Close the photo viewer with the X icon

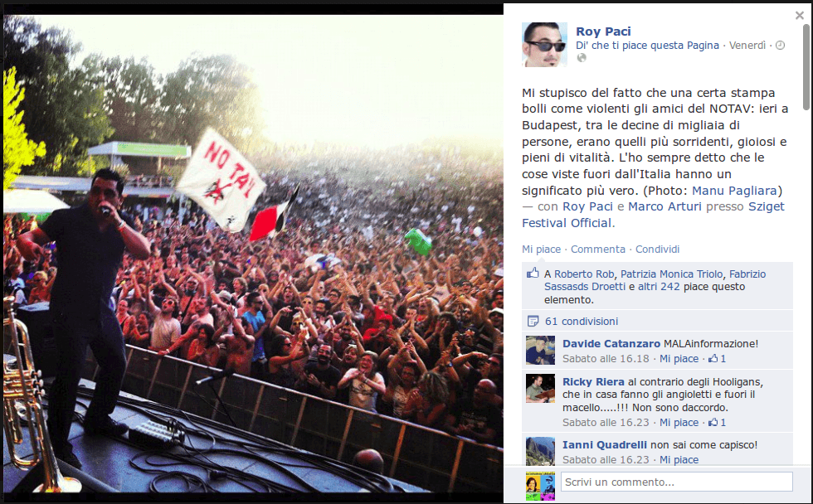(x=799, y=16)
